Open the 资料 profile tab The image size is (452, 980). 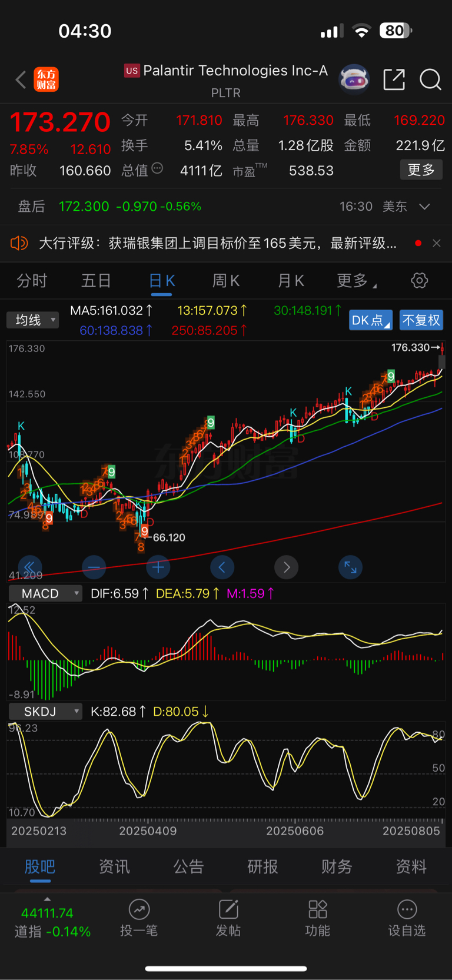(x=411, y=866)
